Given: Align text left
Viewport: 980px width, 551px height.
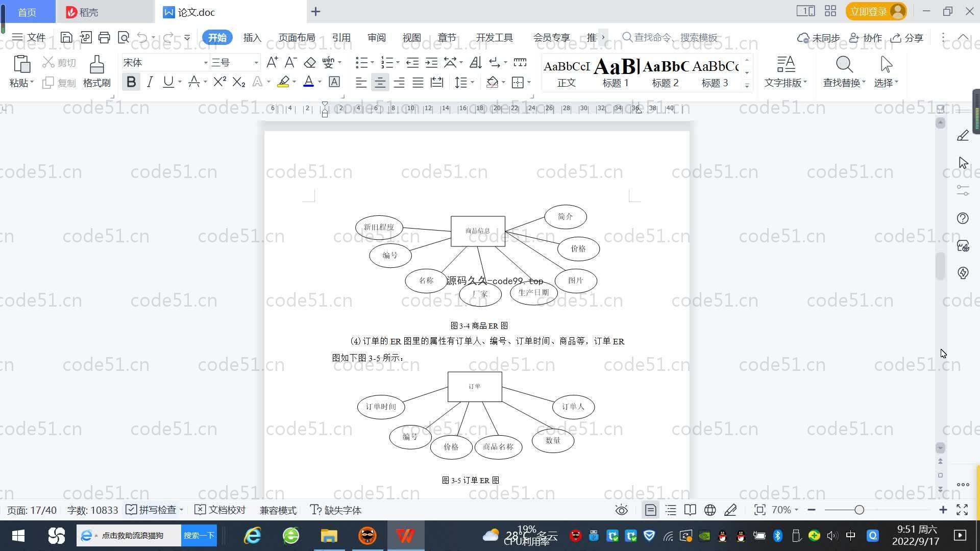Looking at the screenshot, I should point(361,82).
